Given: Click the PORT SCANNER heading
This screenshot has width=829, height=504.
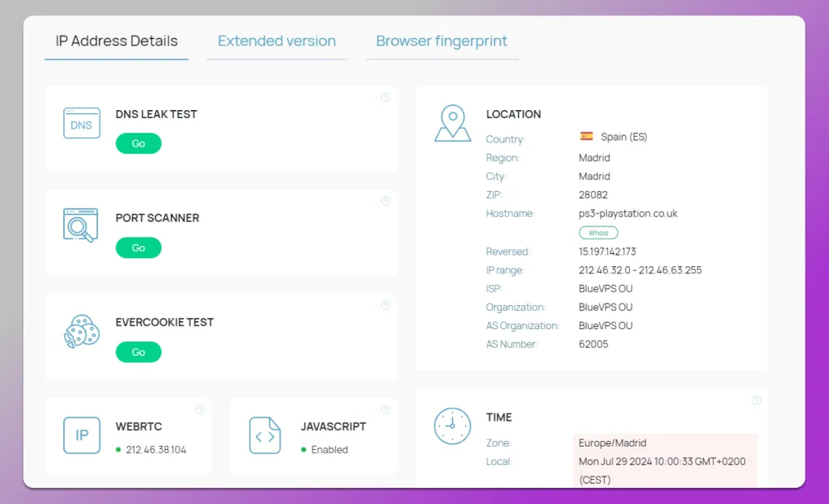Looking at the screenshot, I should [158, 218].
